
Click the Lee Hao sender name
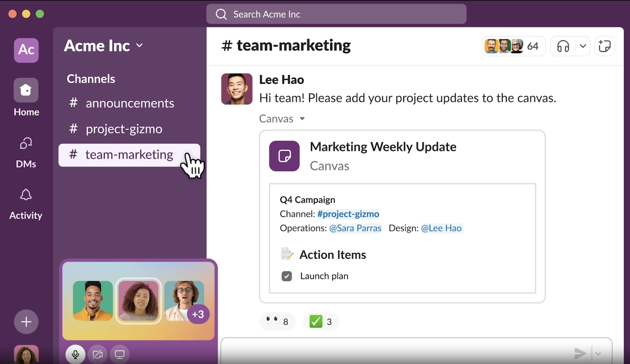tap(282, 80)
